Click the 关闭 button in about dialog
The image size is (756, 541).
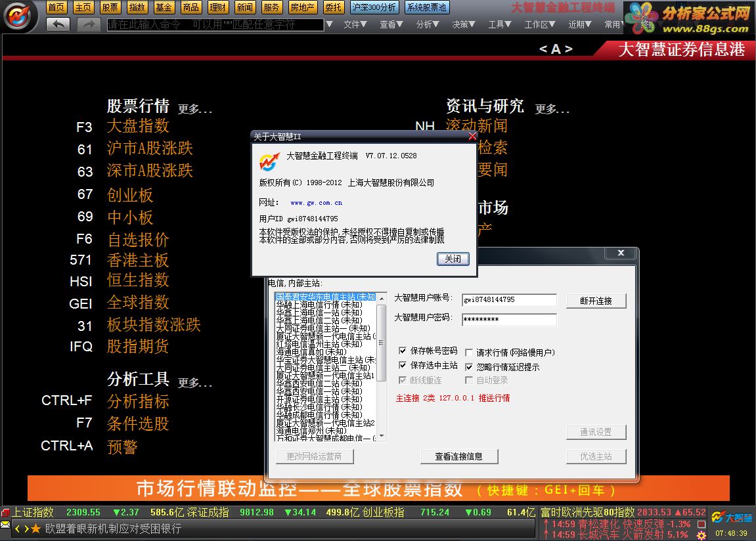point(453,259)
